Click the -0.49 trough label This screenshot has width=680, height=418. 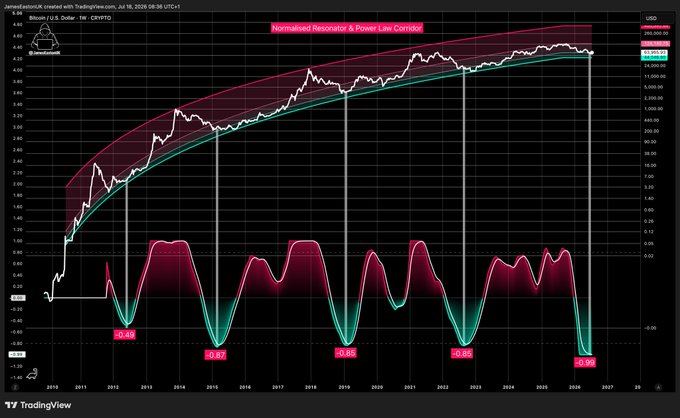(125, 335)
